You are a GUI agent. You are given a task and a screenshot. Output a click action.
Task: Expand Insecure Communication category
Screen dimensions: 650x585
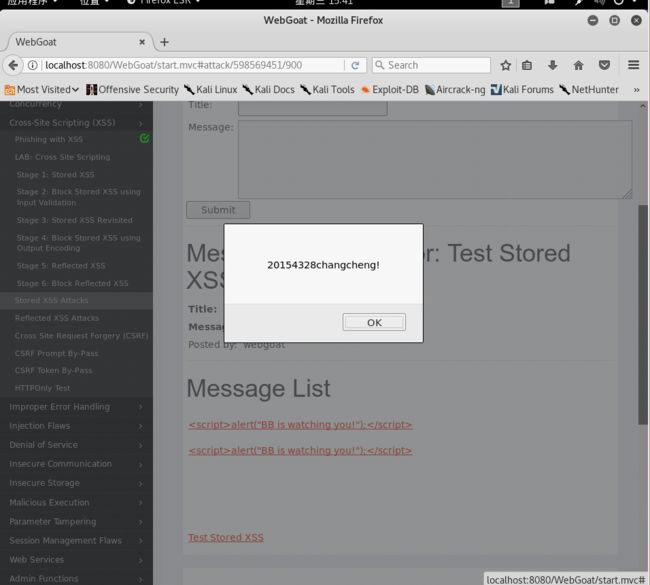(x=76, y=464)
